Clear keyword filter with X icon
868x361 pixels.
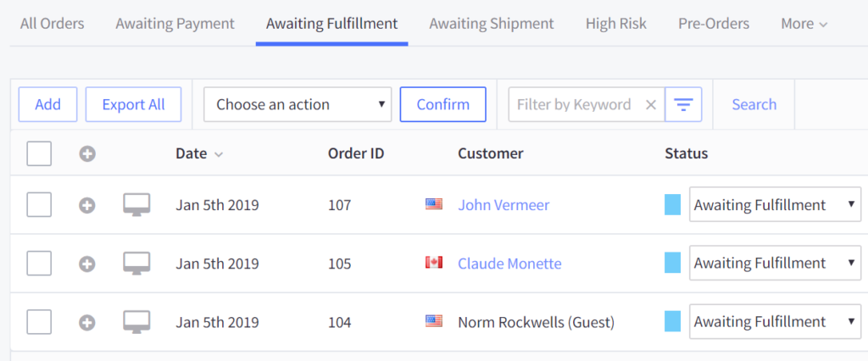pos(651,104)
